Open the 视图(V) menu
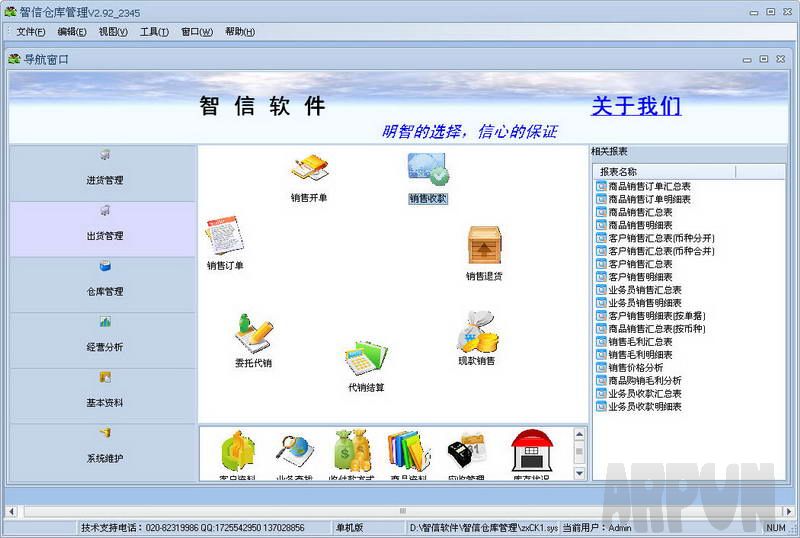The image size is (800, 538). [x=113, y=32]
